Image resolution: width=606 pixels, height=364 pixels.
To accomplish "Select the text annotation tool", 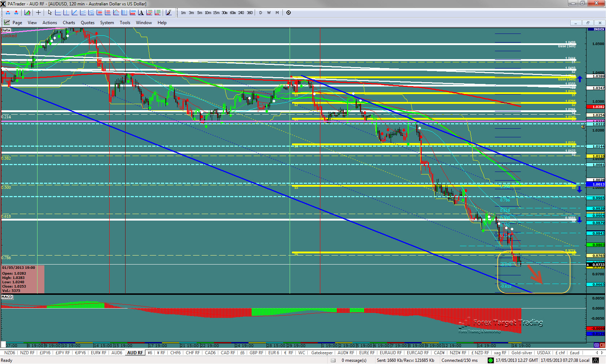I will pyautogui.click(x=141, y=13).
